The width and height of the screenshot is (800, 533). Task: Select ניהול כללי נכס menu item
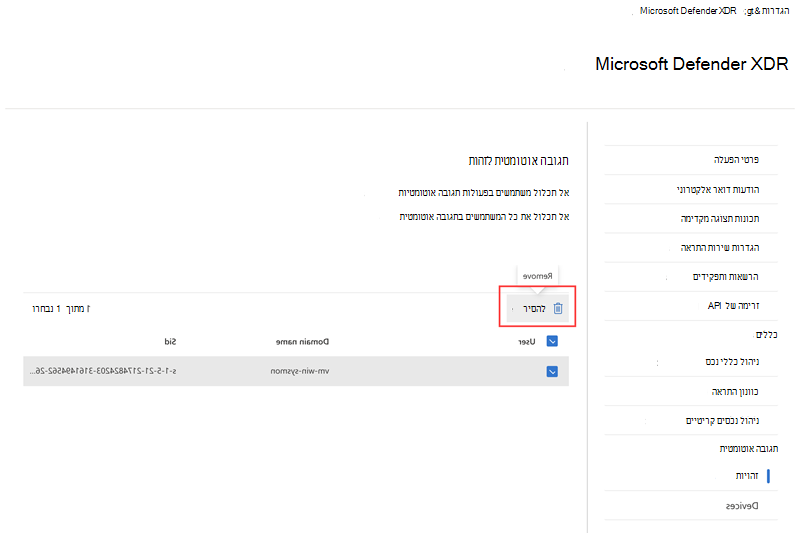click(x=732, y=362)
